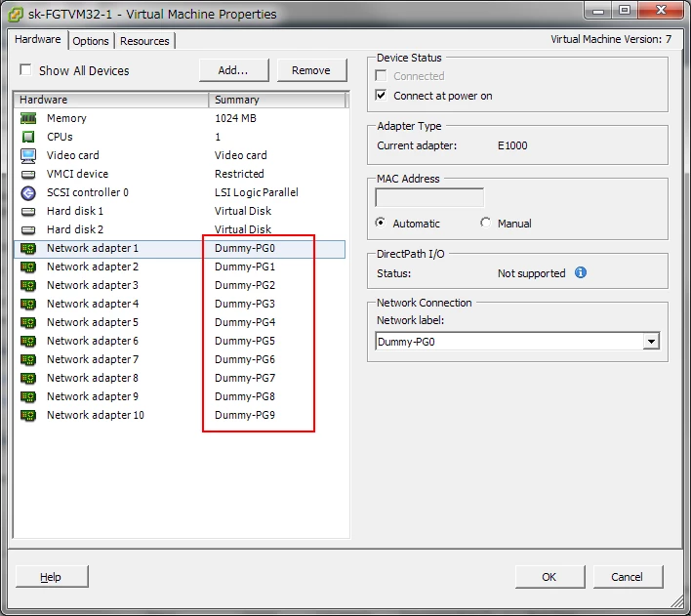Select the Network adapter 10 row
The height and width of the screenshot is (616, 691).
[180, 415]
